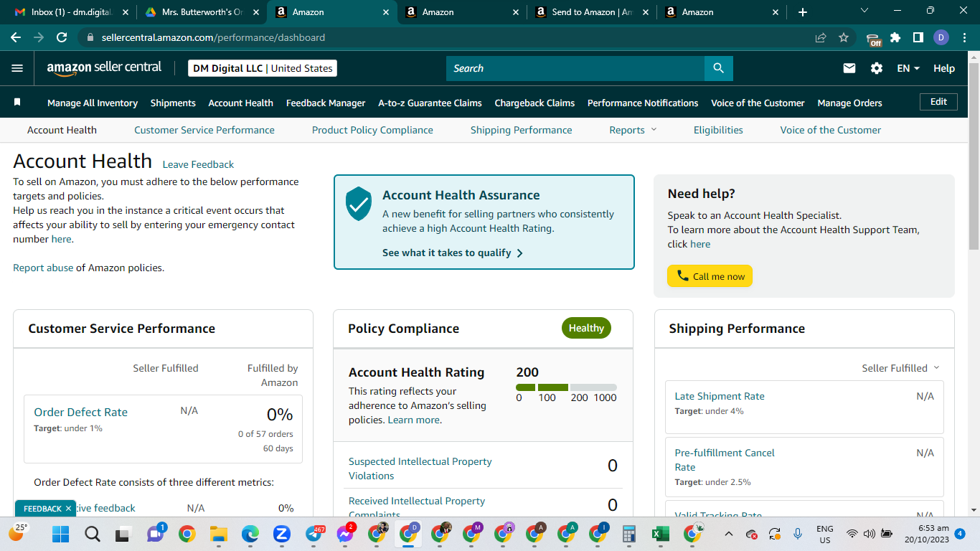Click the browser address bar URL
The image size is (980, 551).
tap(213, 37)
